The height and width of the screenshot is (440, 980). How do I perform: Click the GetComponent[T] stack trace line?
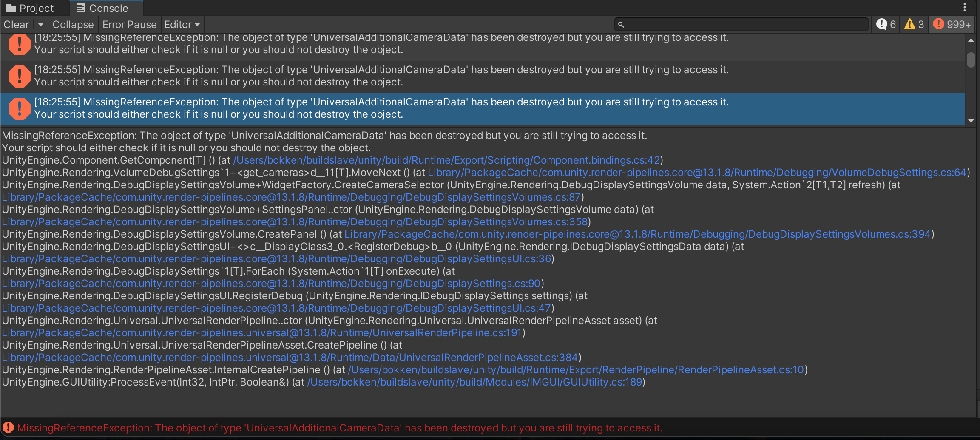click(x=332, y=160)
